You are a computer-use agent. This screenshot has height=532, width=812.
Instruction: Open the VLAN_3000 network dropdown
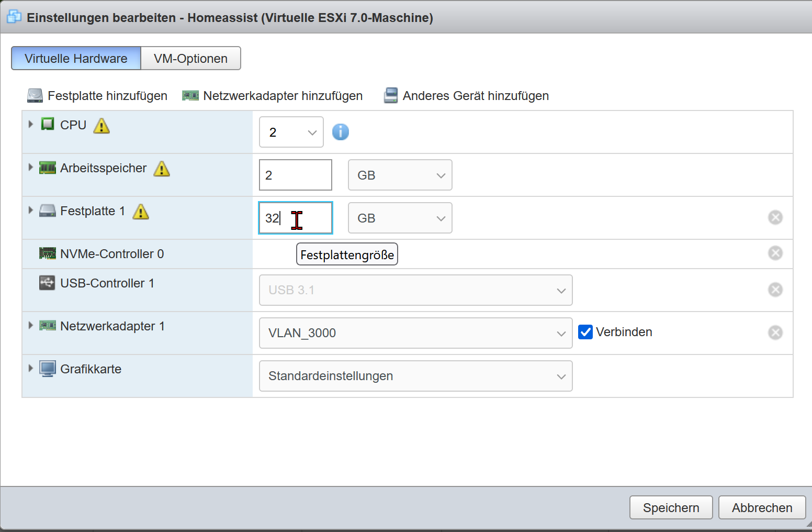coord(415,333)
